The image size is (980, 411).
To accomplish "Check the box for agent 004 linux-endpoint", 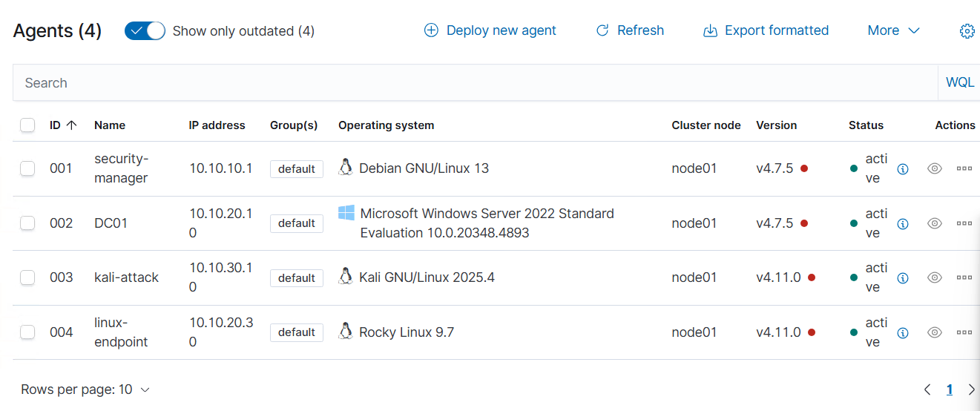I will click(x=27, y=332).
